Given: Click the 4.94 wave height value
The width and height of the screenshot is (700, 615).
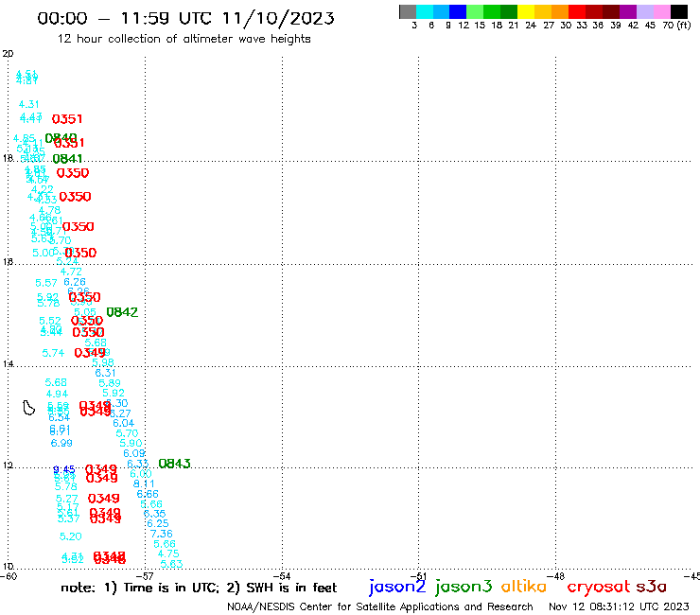Looking at the screenshot, I should point(57,394).
